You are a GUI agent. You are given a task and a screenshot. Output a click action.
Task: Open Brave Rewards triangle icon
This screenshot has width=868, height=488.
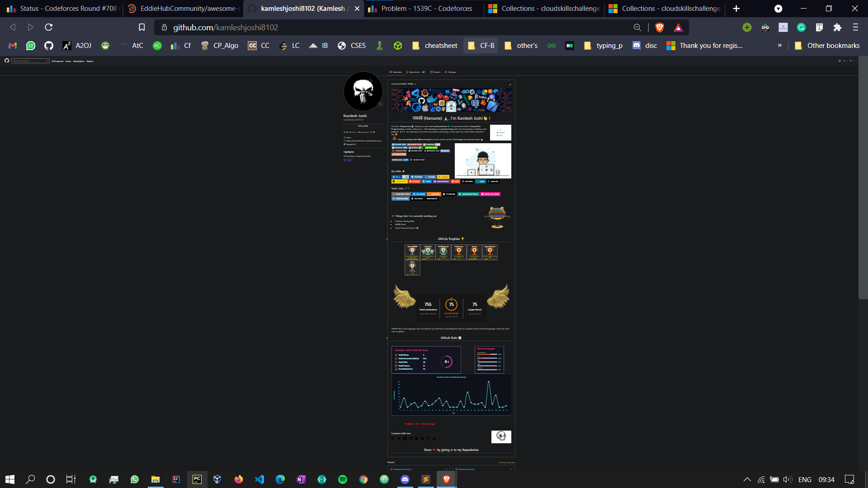point(678,28)
